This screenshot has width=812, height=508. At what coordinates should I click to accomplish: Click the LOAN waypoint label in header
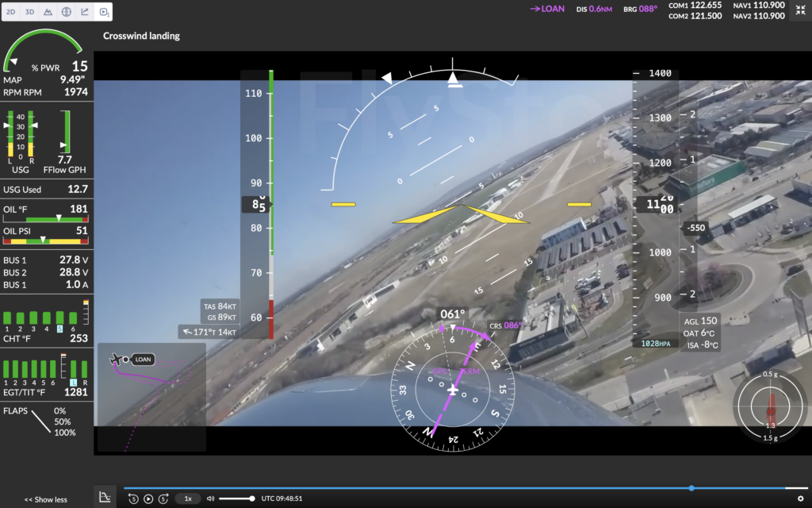[x=547, y=10]
